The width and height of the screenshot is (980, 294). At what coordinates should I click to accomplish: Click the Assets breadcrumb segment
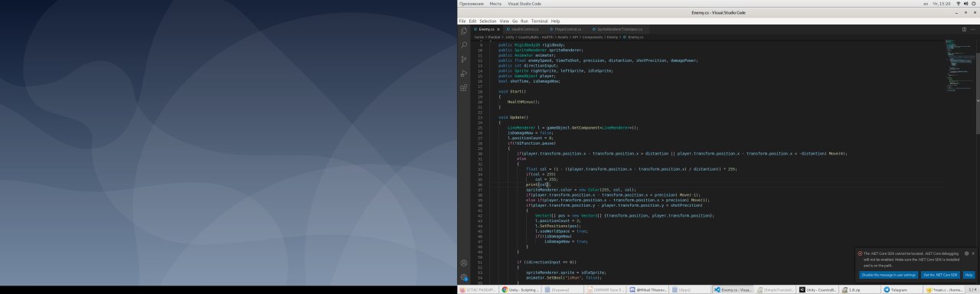563,37
